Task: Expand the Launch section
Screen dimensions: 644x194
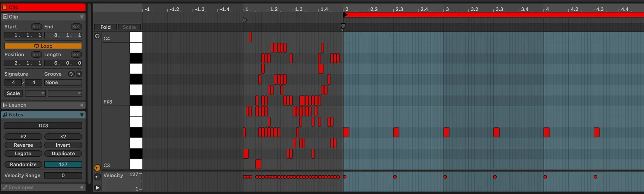Action: [x=82, y=105]
